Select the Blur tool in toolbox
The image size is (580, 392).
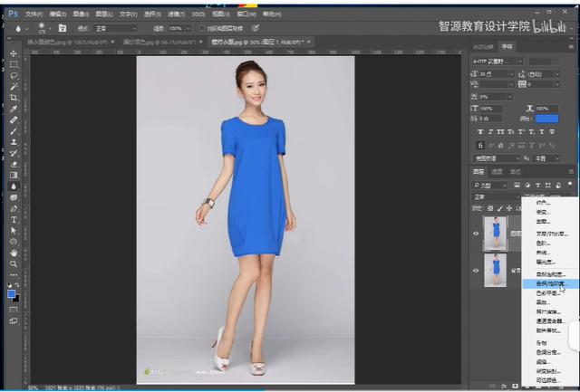(14, 186)
